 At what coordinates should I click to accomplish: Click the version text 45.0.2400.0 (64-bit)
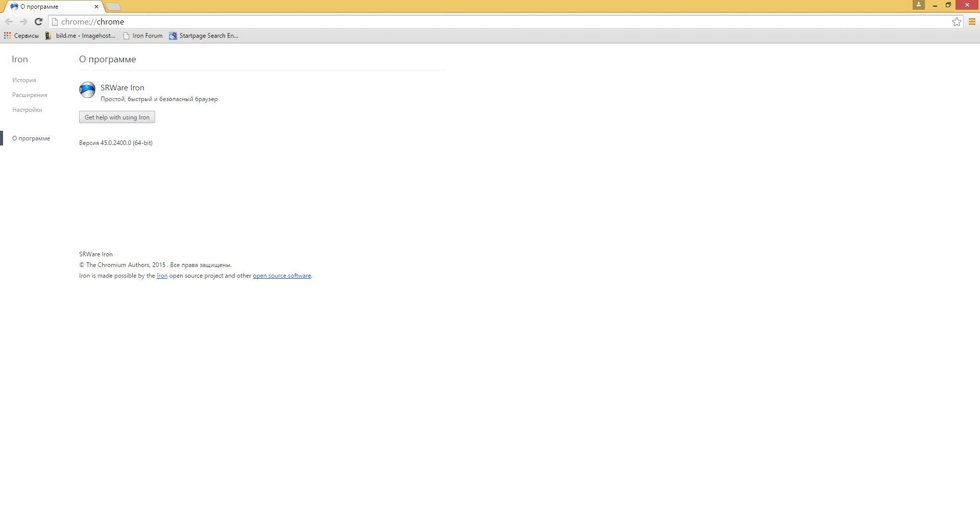(116, 143)
